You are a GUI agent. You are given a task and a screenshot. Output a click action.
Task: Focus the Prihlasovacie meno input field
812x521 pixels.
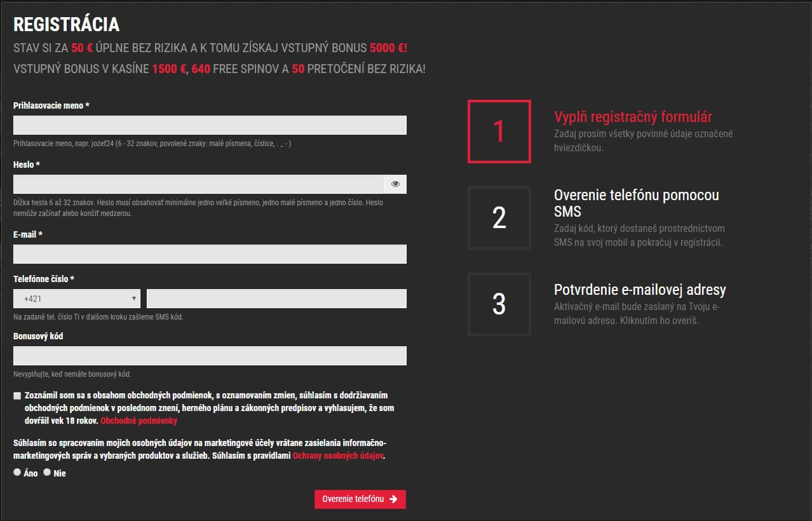tap(210, 125)
